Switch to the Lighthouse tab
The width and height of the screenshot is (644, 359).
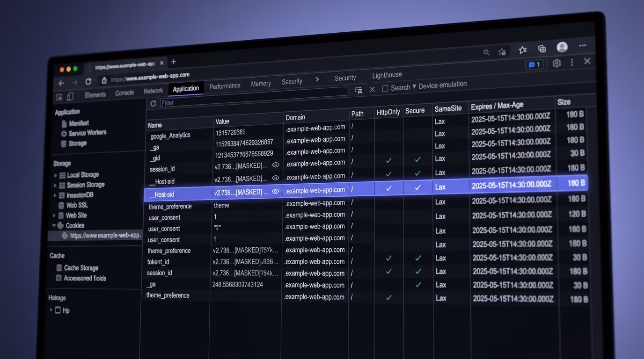(387, 75)
